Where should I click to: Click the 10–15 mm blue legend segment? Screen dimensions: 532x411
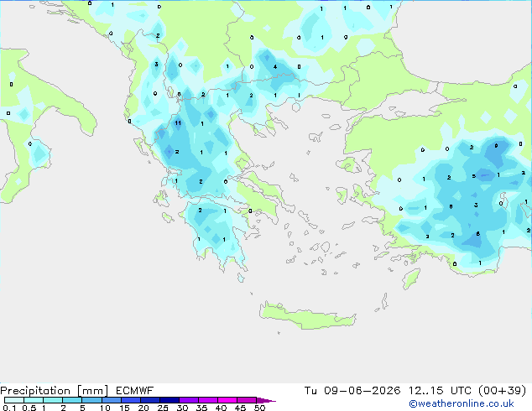point(112,400)
